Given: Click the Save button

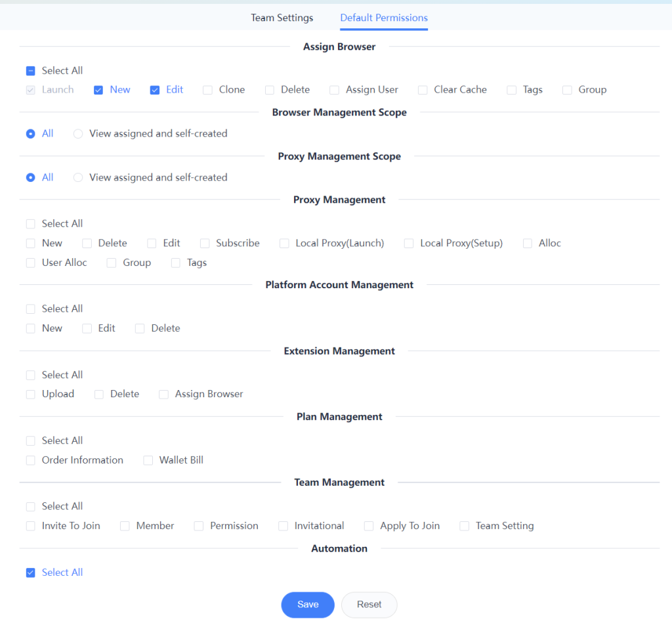Looking at the screenshot, I should pyautogui.click(x=308, y=605).
